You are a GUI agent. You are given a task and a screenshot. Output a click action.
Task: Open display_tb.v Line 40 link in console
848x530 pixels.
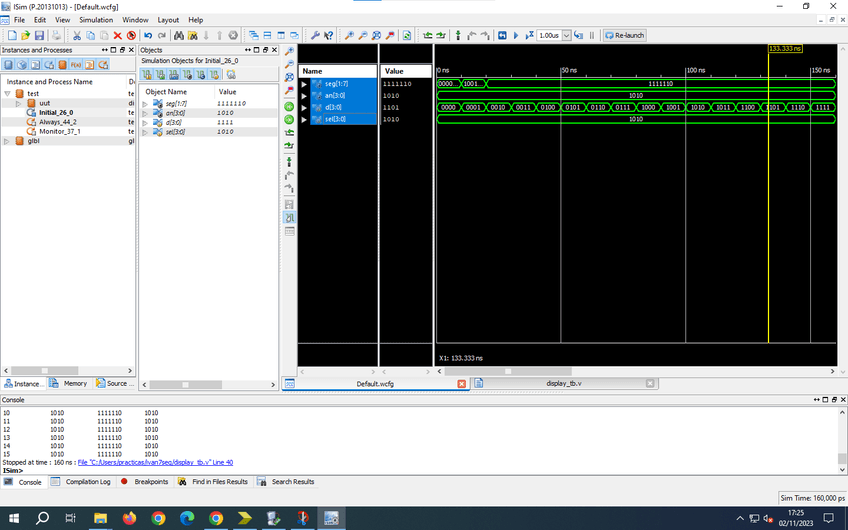pos(155,462)
